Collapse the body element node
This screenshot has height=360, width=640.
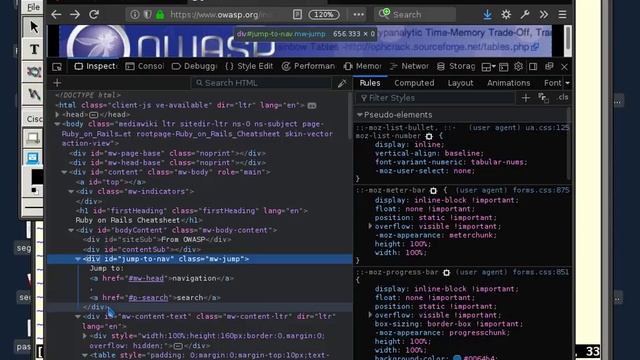pos(58,124)
